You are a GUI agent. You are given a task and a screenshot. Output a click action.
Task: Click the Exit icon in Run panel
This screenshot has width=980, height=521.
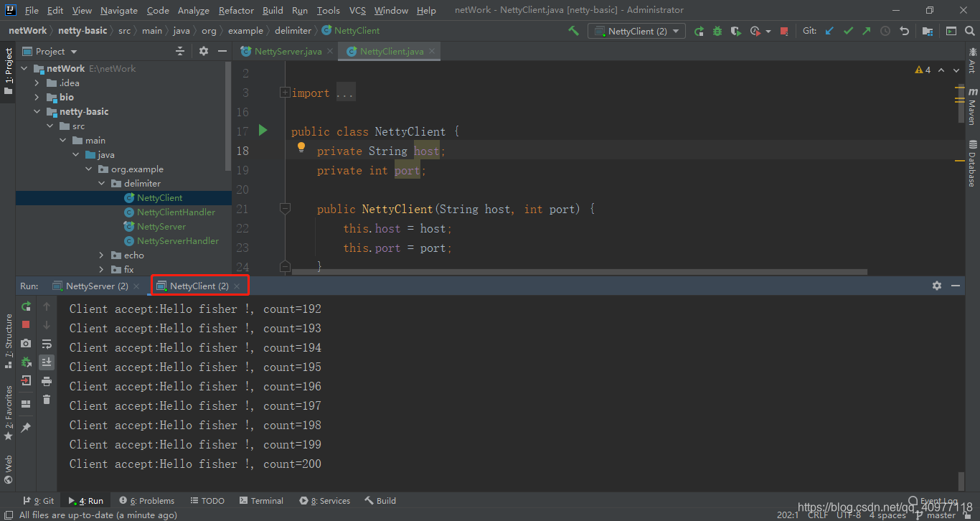pos(26,381)
